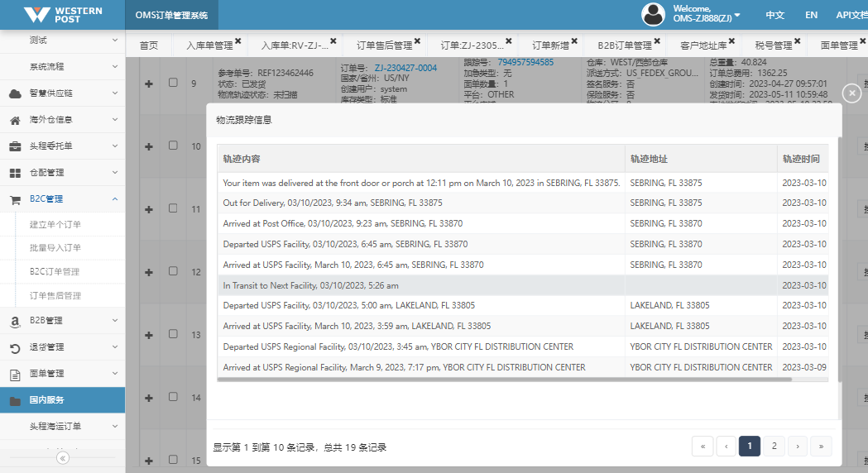The width and height of the screenshot is (868, 473).
Task: Close the 税号管理 tab
Action: point(797,41)
